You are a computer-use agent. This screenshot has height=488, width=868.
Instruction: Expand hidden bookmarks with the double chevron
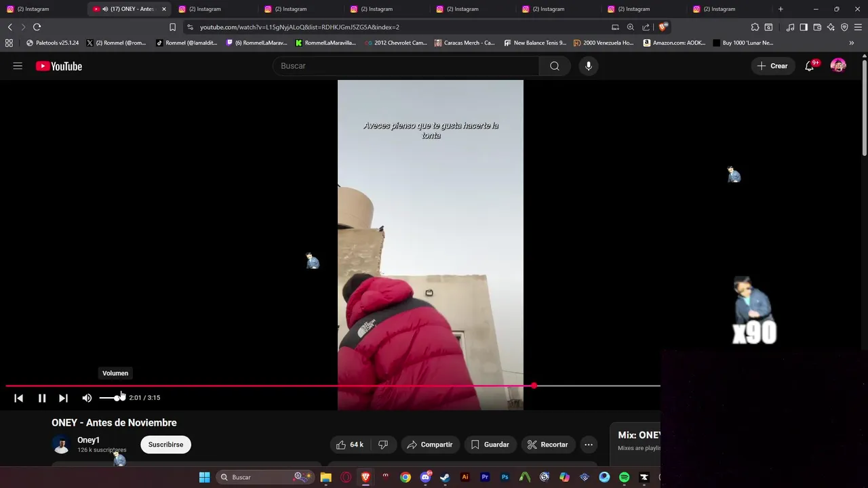pos(852,43)
